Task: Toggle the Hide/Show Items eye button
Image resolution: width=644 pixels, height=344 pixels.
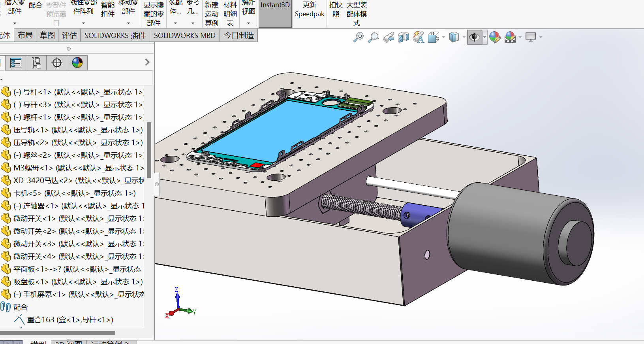Action: tap(474, 37)
